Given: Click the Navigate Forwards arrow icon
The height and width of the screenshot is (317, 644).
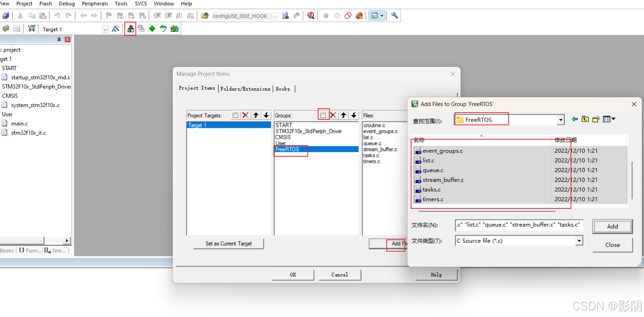Looking at the screenshot, I should coord(94,16).
